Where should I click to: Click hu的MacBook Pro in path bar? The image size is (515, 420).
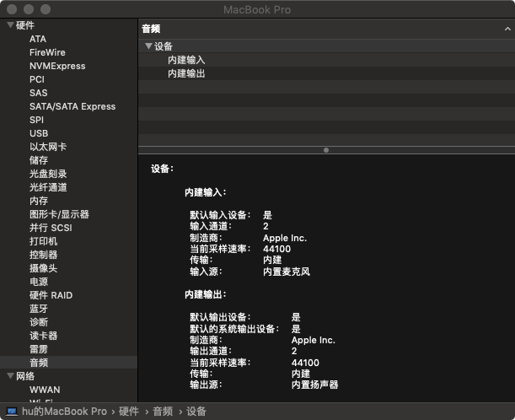[64, 411]
